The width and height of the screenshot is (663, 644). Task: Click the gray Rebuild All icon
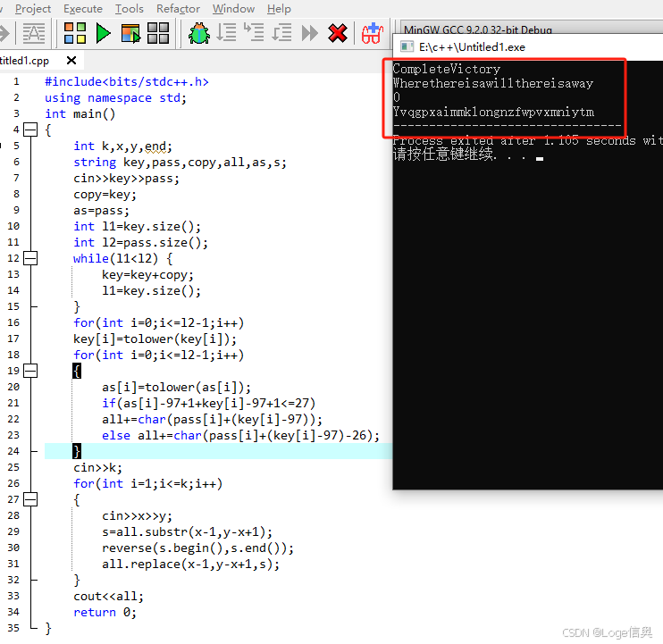point(158,33)
